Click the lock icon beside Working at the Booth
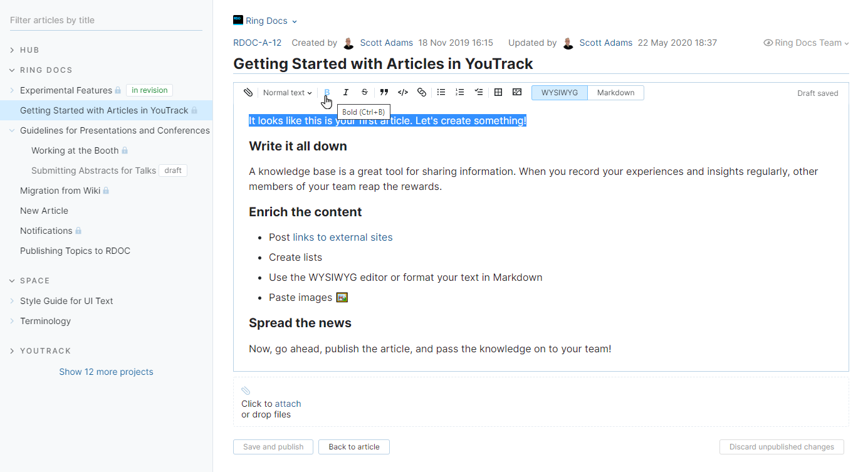The image size is (868, 472). (x=125, y=150)
